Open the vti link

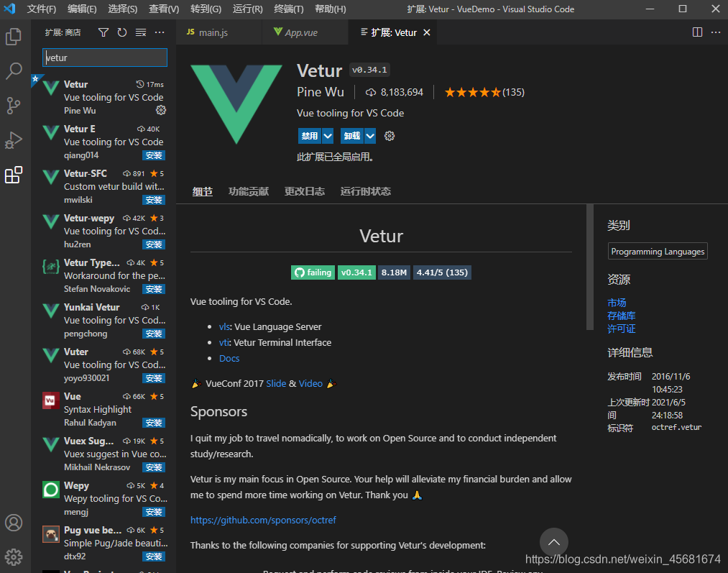(224, 343)
